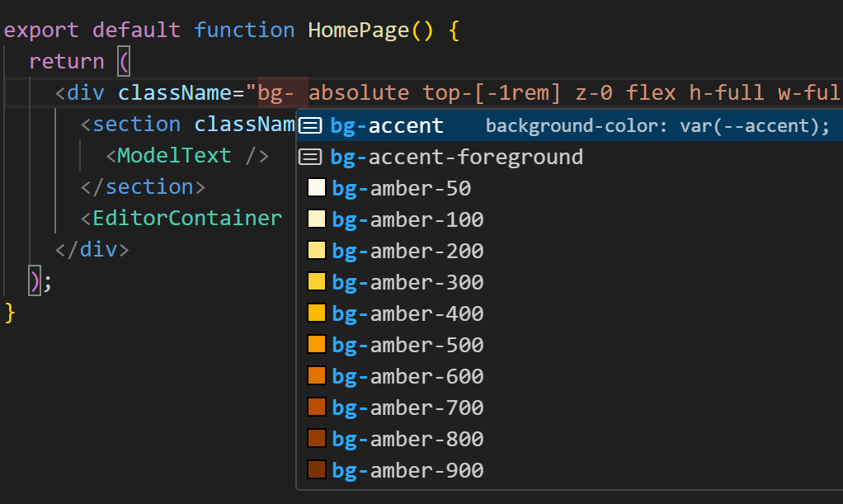The height and width of the screenshot is (504, 843).
Task: Choose bg-accent-foreground from the suggestion list
Action: point(570,157)
